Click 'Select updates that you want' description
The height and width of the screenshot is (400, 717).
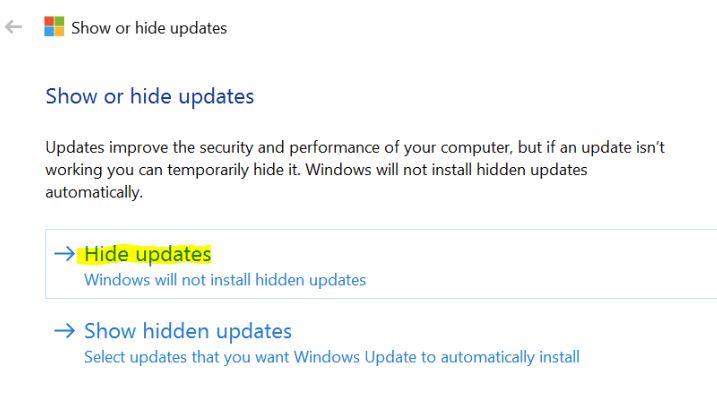coord(332,357)
